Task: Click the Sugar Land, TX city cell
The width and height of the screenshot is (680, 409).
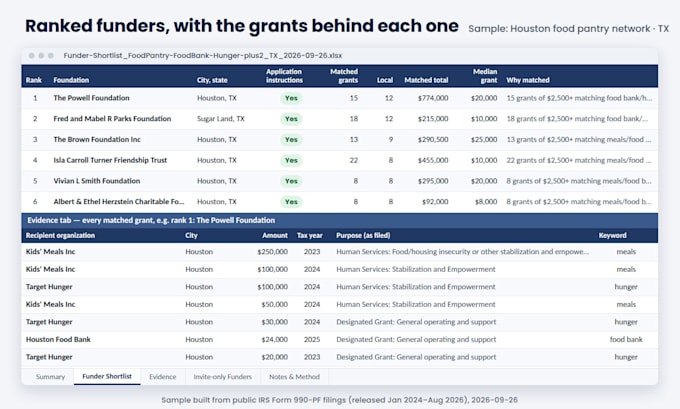Action: tap(221, 119)
